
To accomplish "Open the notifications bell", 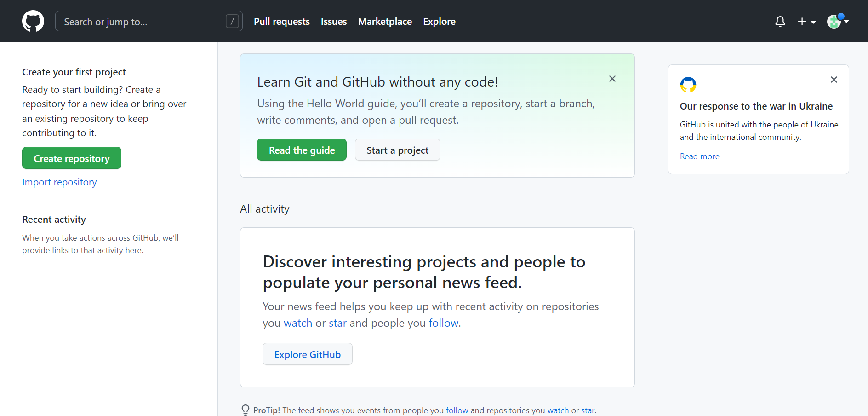I will click(780, 22).
